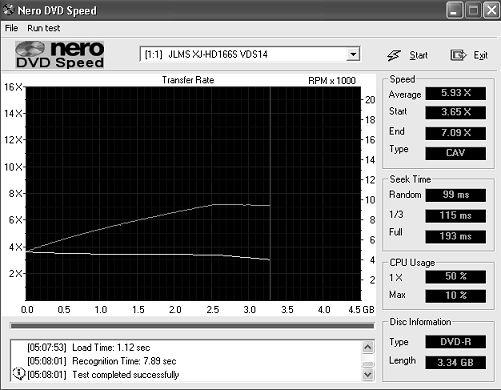Screen dimensions: 501x390
Task: Click the log scroll down arrow
Action: pyautogui.click(x=368, y=374)
